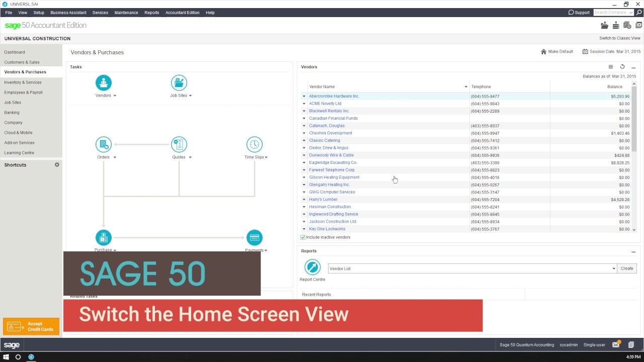Open vendor Dunwoody Wire & Cable
This screenshot has width=644, height=362.
tap(332, 155)
